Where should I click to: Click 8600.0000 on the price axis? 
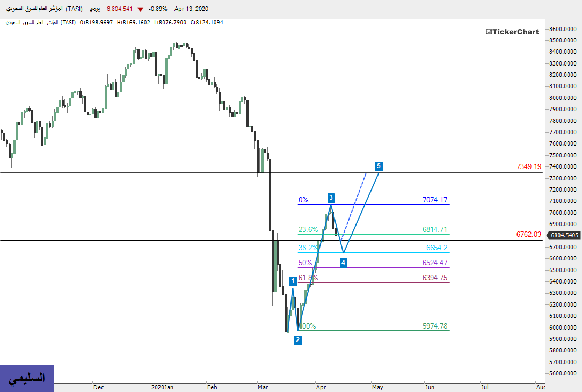[x=563, y=29]
